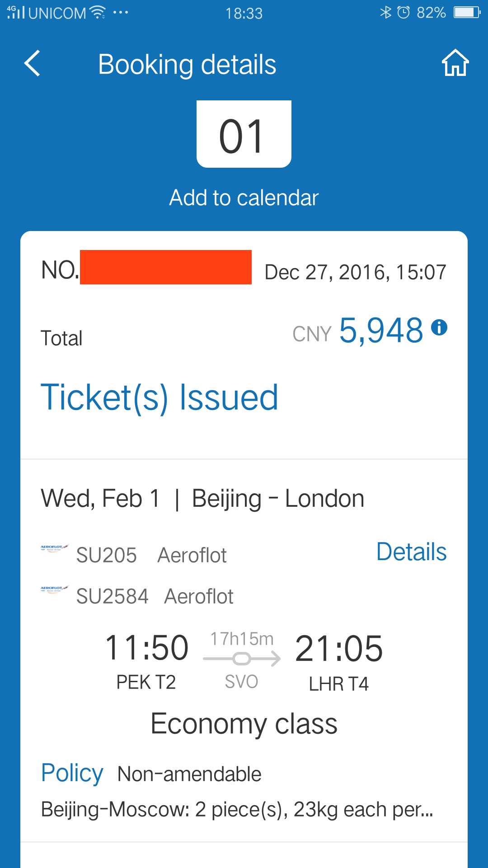Tap the back arrow to return
Image resolution: width=488 pixels, height=868 pixels.
tap(32, 64)
